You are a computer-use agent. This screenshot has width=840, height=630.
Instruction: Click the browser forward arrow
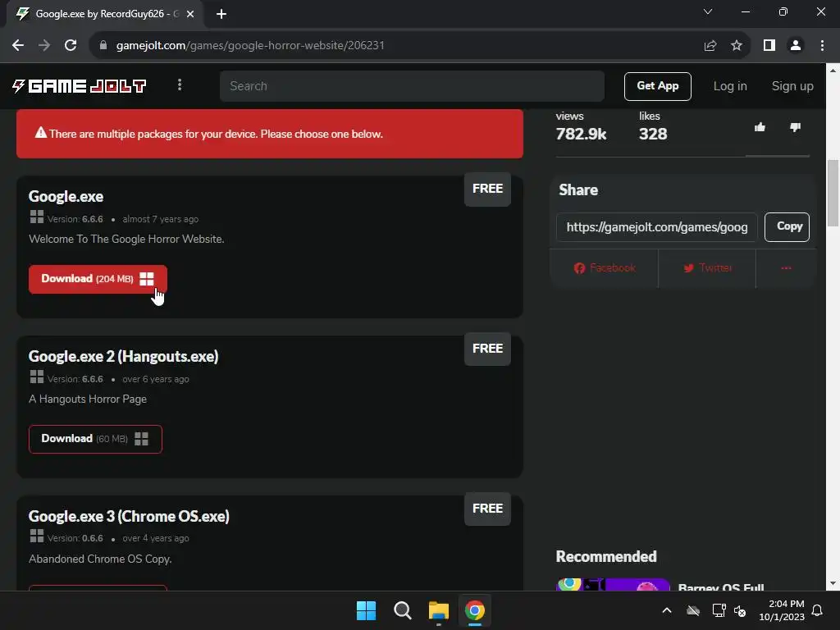tap(44, 46)
